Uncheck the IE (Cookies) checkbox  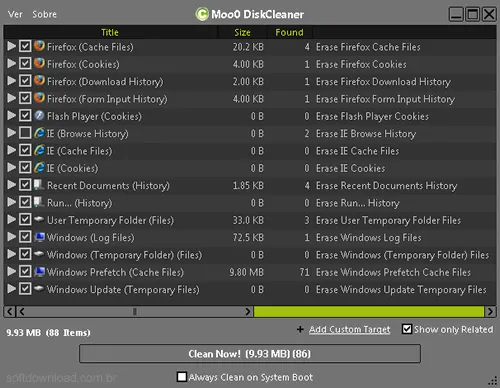point(25,167)
